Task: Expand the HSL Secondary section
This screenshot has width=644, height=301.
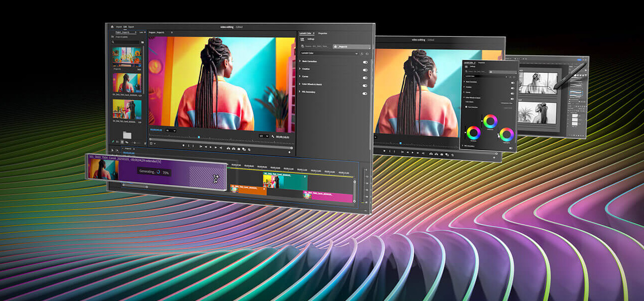Action: [x=300, y=92]
